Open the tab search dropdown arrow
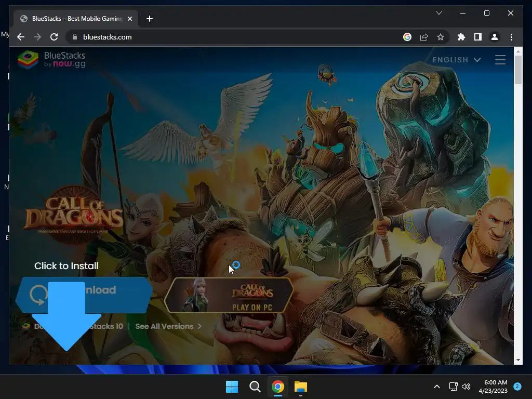Viewport: 532px width, 399px height. (438, 13)
